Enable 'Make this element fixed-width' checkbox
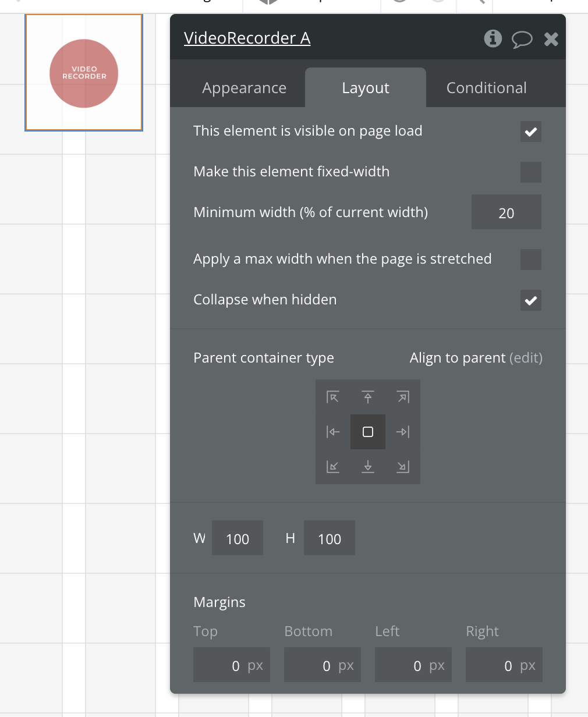588x717 pixels. click(530, 172)
